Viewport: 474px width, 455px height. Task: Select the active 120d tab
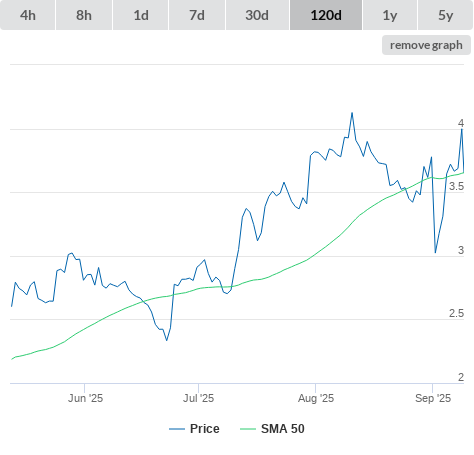click(x=326, y=15)
